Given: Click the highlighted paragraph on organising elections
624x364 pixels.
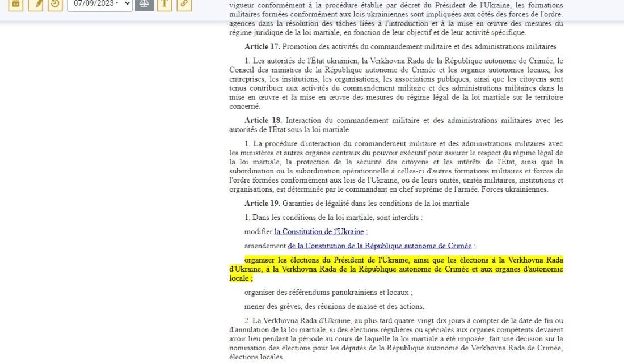Looking at the screenshot, I should (396, 269).
